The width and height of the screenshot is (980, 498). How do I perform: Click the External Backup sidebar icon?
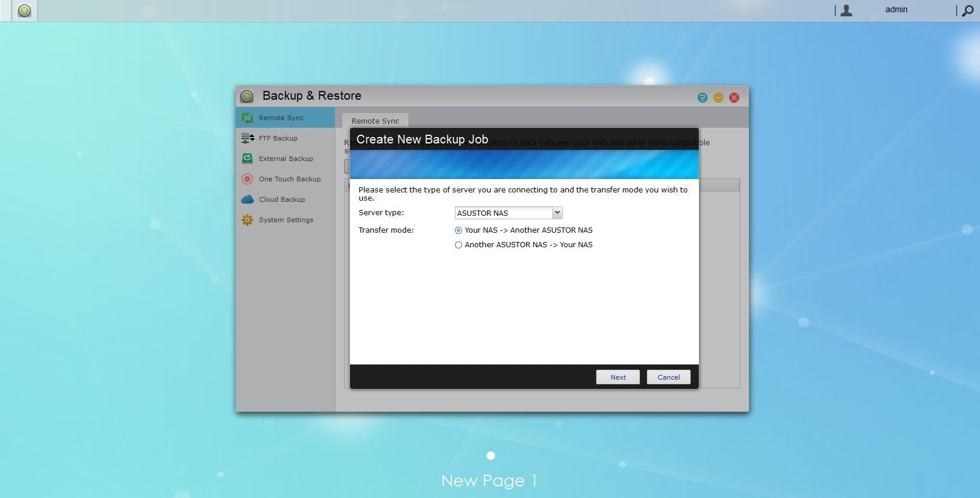coord(247,159)
